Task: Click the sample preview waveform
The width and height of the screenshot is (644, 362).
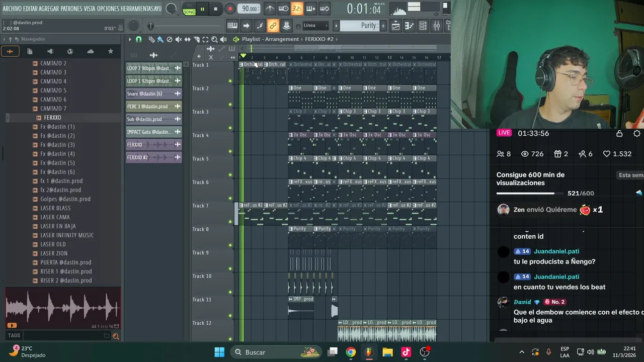Action: click(x=63, y=308)
